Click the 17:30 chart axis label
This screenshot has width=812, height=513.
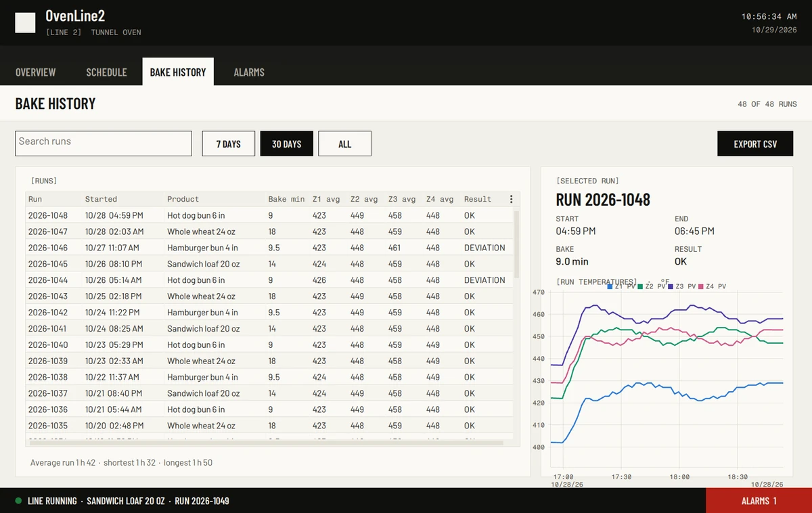click(621, 477)
